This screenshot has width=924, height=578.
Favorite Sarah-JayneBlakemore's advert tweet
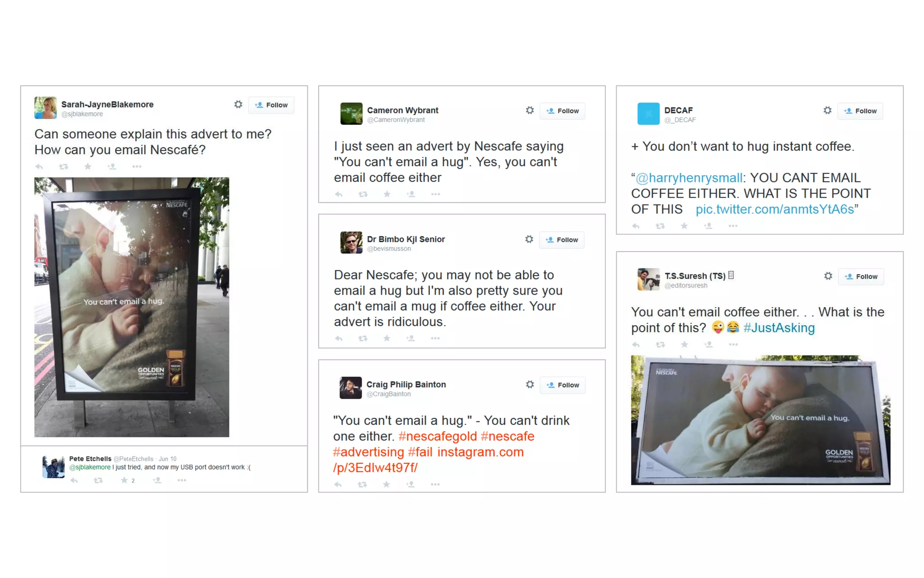pos(88,167)
